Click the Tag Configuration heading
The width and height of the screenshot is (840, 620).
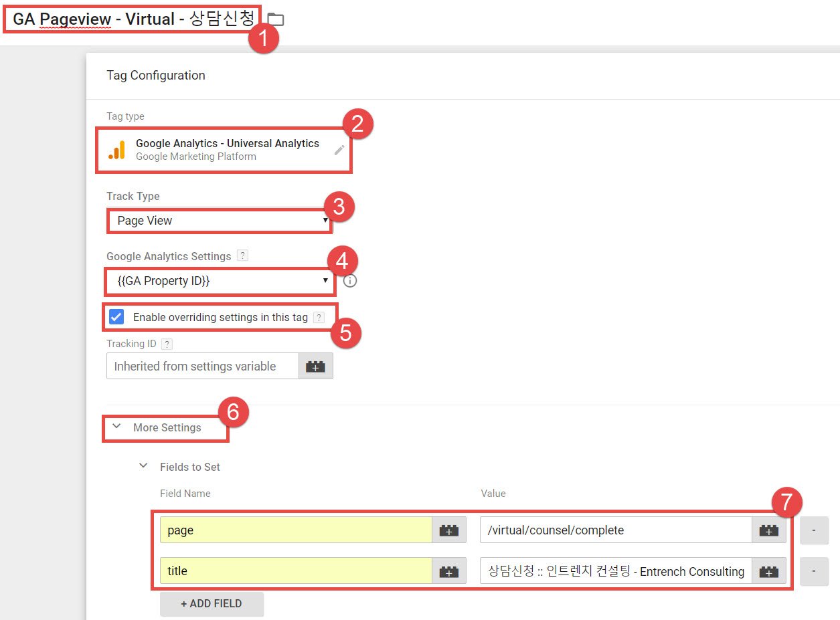point(156,76)
